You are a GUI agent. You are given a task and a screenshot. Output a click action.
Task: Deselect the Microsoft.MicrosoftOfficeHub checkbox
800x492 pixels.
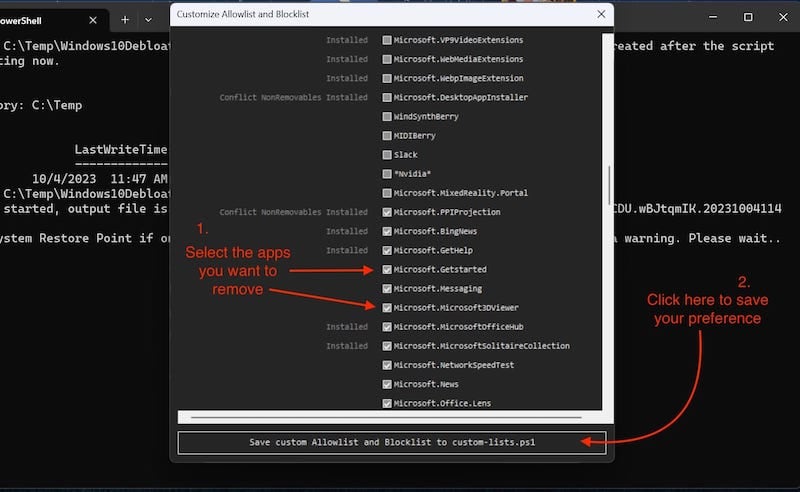coord(387,327)
